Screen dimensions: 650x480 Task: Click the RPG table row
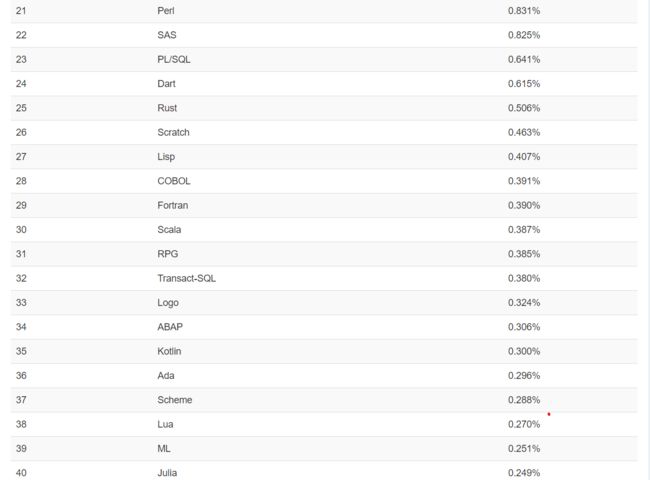coord(324,254)
